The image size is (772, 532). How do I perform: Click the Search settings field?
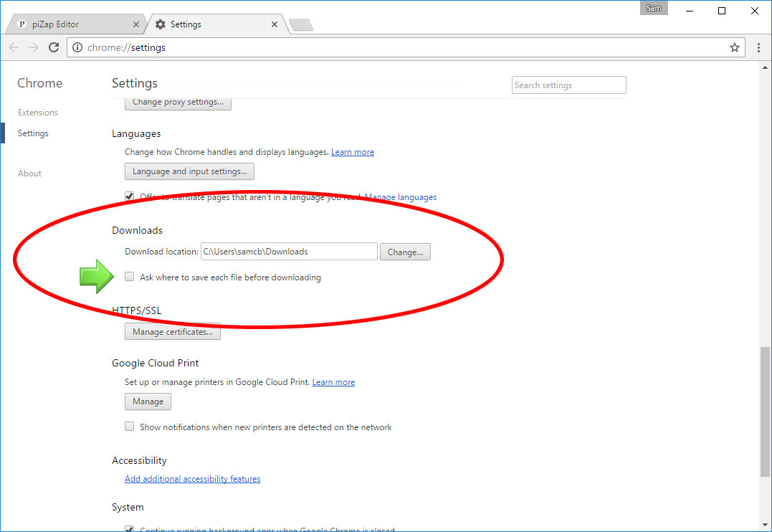[x=569, y=85]
